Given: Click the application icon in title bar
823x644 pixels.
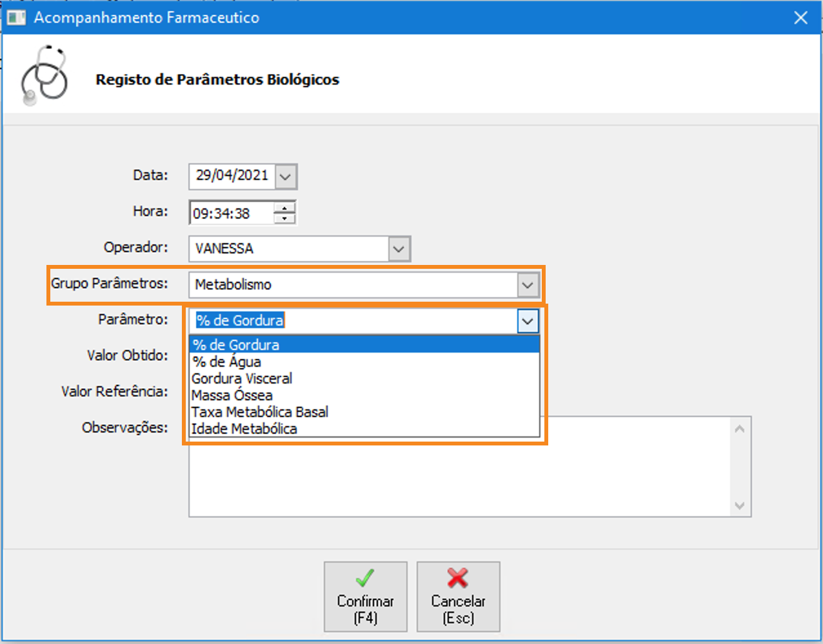Looking at the screenshot, I should coord(16,17).
